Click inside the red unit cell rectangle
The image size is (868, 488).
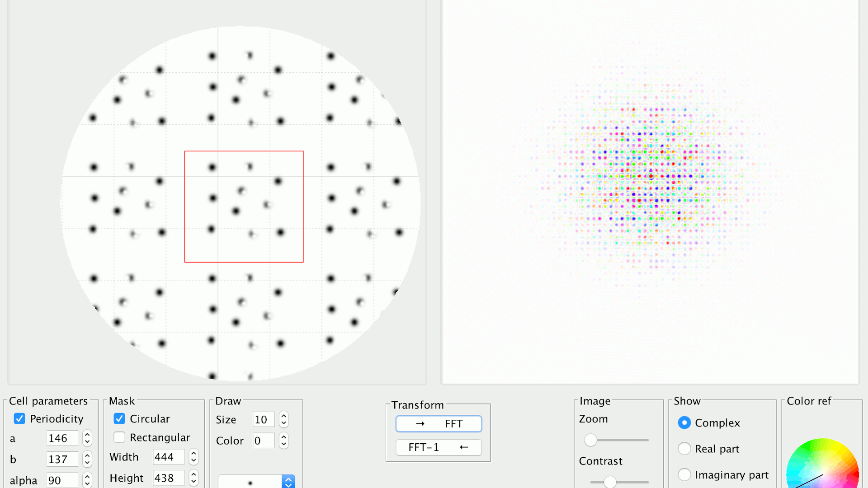pyautogui.click(x=244, y=206)
